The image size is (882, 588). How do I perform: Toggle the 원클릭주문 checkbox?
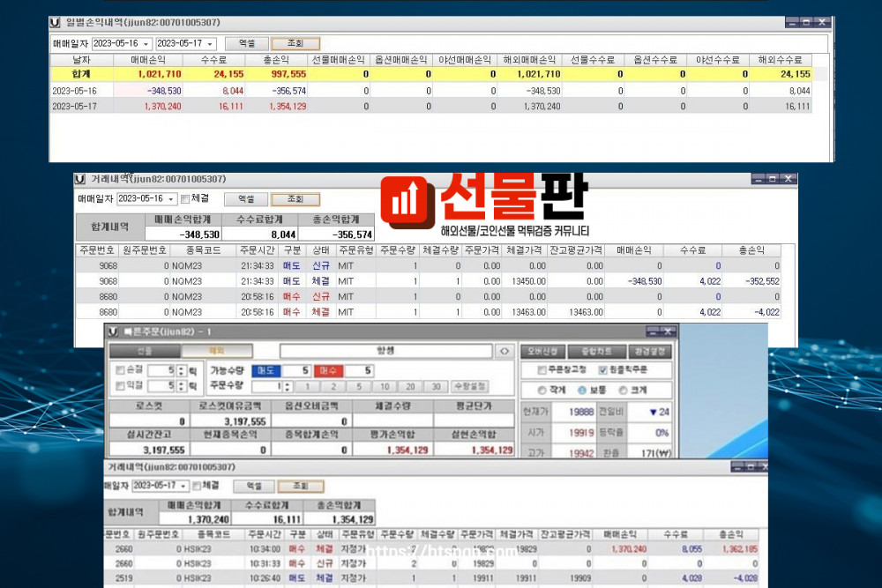coord(603,370)
